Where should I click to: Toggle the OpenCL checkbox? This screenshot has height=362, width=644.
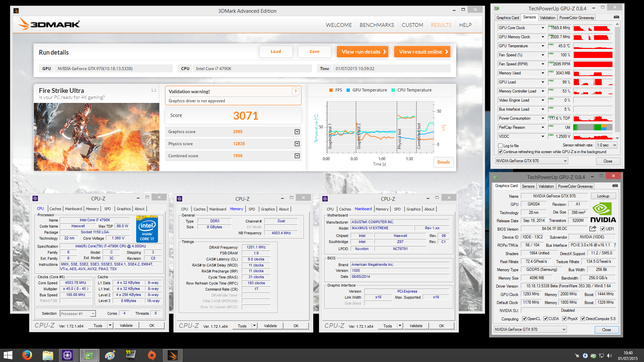click(x=524, y=319)
